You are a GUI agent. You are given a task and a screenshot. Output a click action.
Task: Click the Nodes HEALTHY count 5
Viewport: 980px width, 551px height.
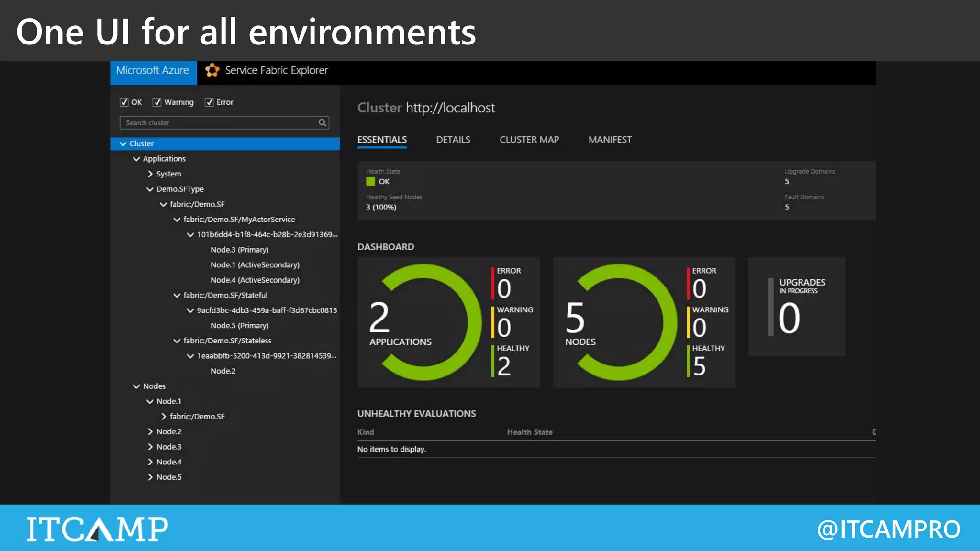[699, 367]
